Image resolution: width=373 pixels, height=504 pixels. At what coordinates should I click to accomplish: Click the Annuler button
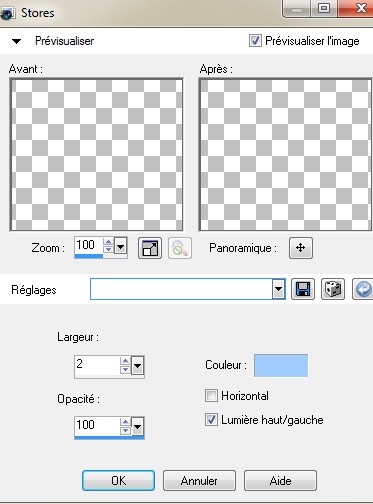[199, 480]
